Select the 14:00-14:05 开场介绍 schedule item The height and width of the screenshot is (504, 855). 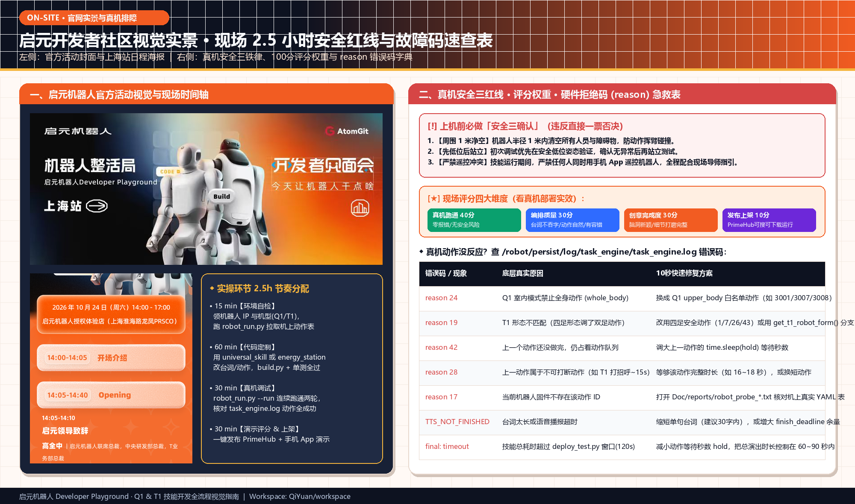coord(111,357)
